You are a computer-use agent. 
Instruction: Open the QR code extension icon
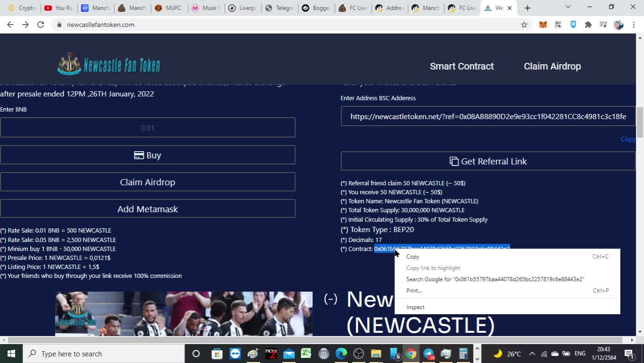coord(558,25)
